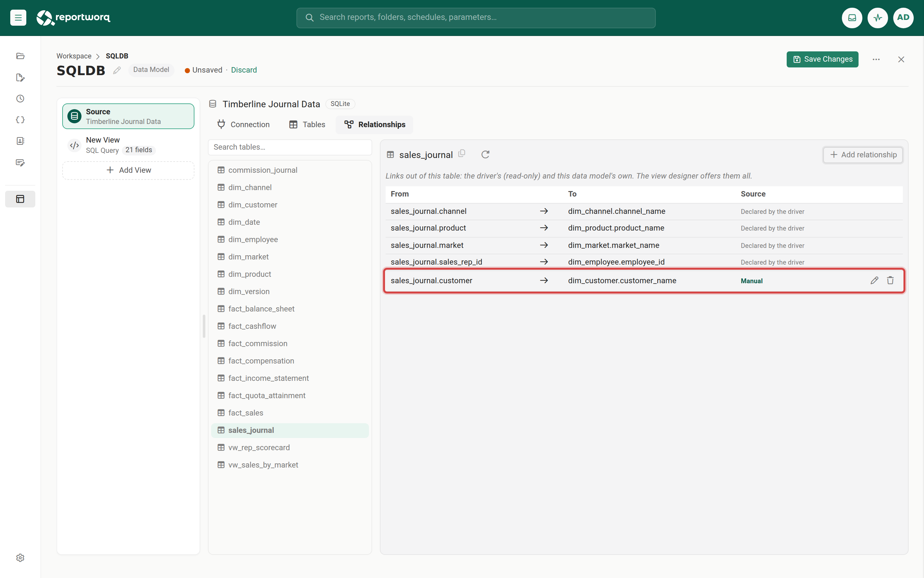This screenshot has width=924, height=578.
Task: Switch to the Connection tab
Action: click(243, 125)
